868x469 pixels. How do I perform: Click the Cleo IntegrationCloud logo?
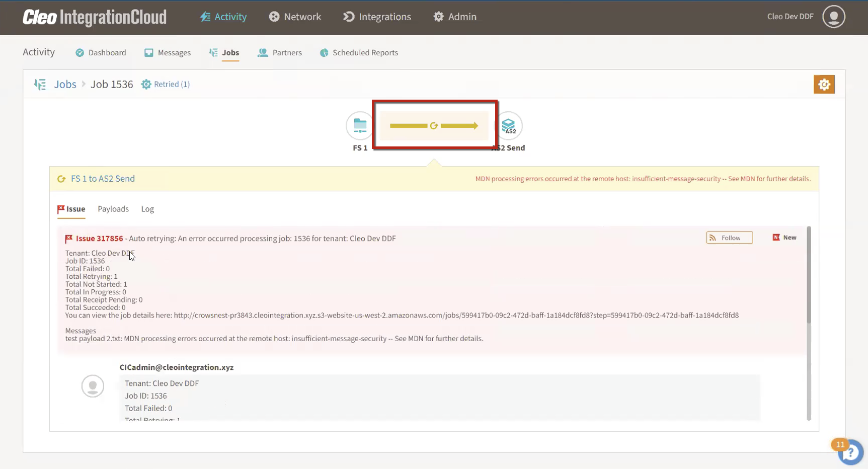click(94, 17)
